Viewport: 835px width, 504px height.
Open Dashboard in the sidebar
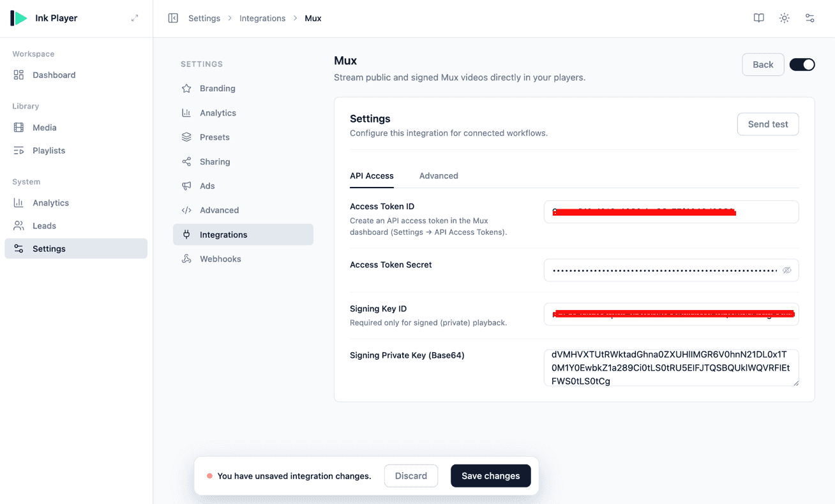(76, 75)
